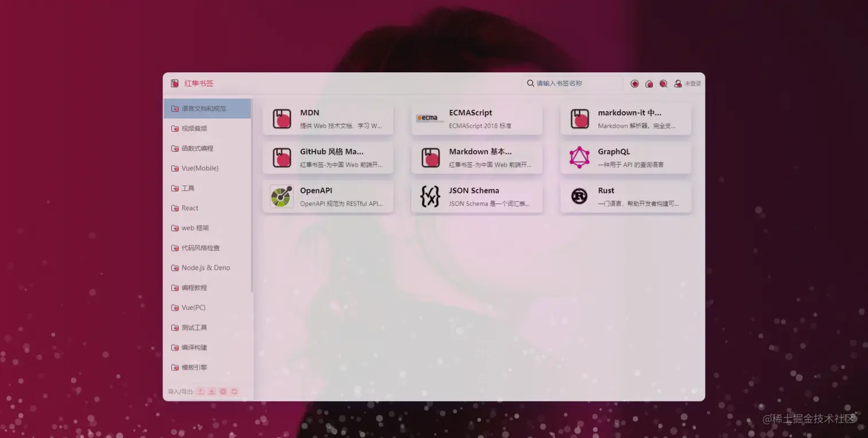
Task: Open the ECMAScript ecma logo
Action: [x=430, y=118]
